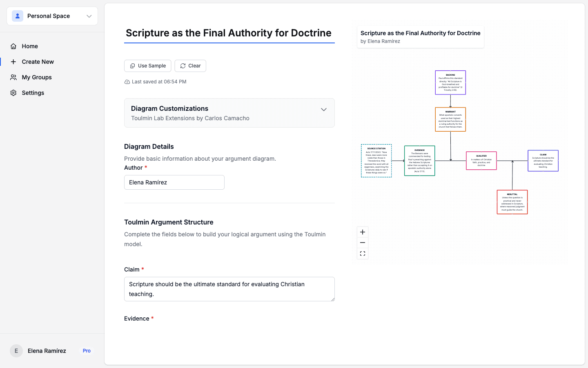Viewport: 588px width, 368px height.
Task: Collapse the Diagram Customizations section
Action: click(x=323, y=110)
